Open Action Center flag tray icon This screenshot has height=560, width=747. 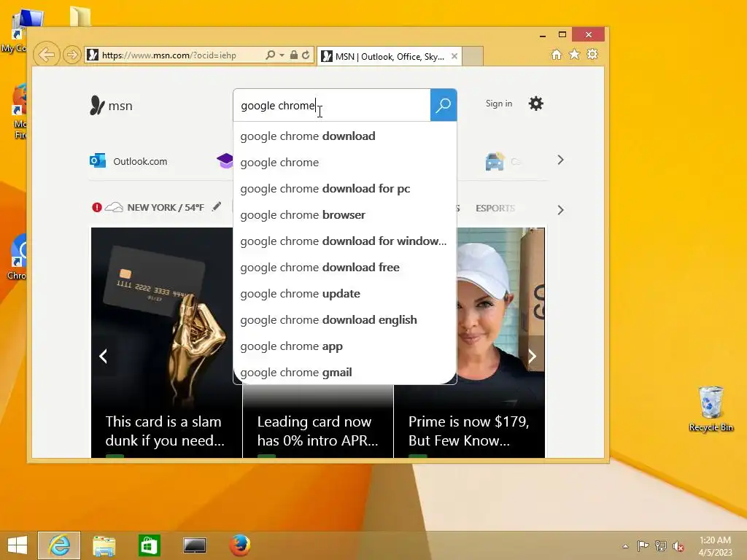click(x=643, y=546)
